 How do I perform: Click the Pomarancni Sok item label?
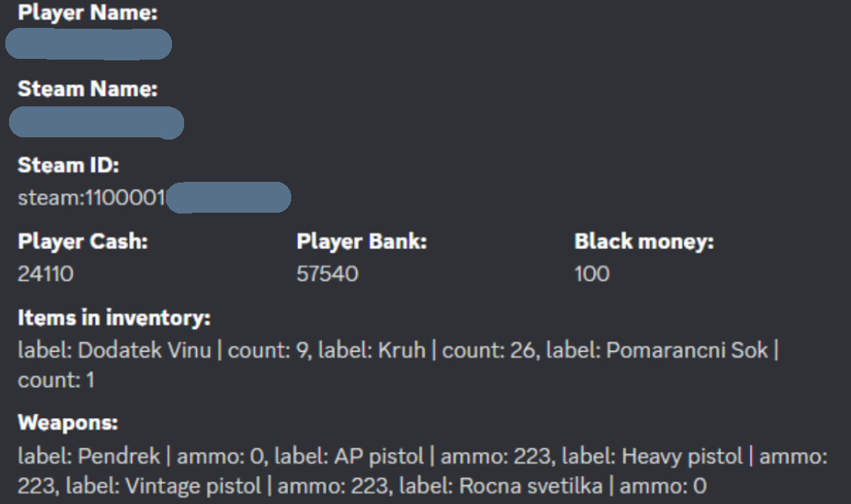coord(687,351)
